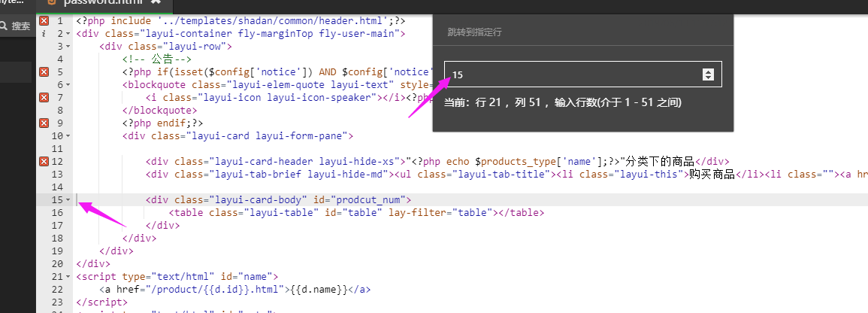Screen dimensions: 868x313
Task: Click line number 17 in gutter
Action: coord(58,225)
